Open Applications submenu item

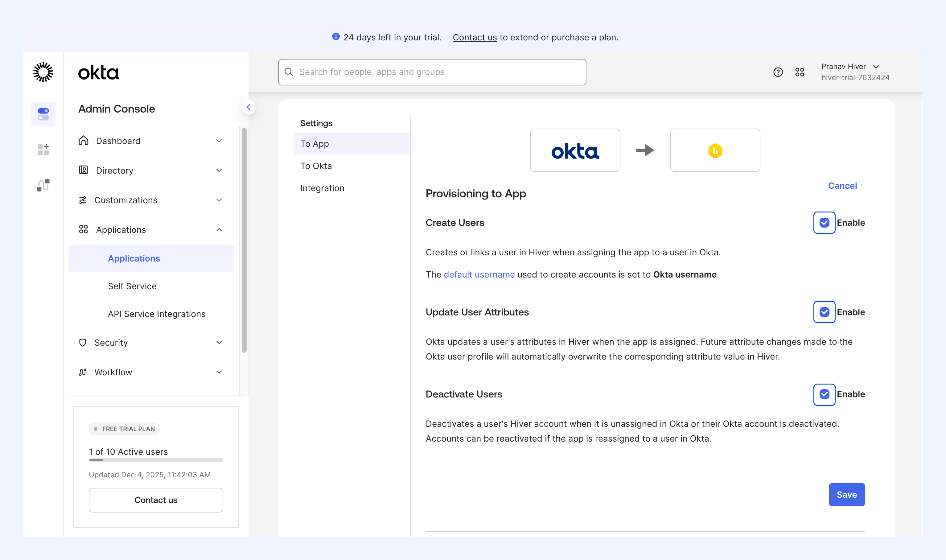point(151,258)
